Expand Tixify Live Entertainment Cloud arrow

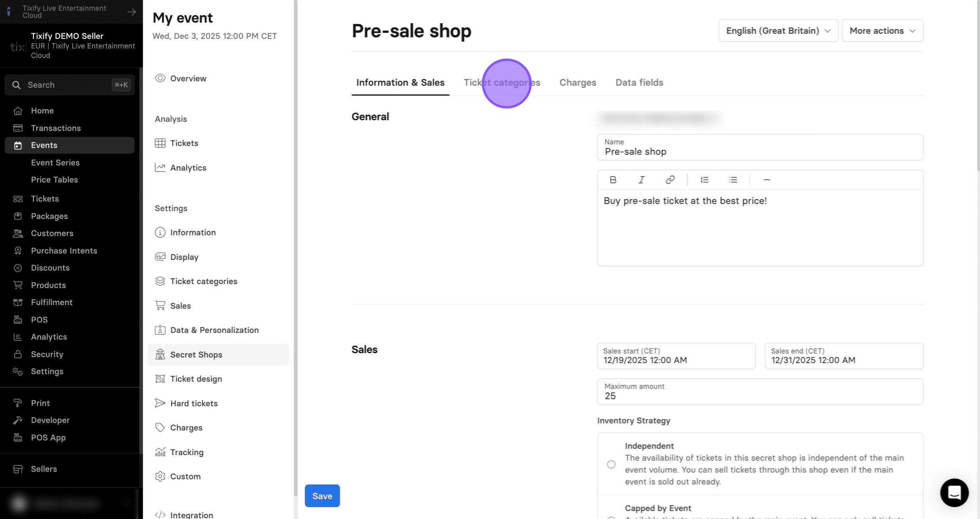click(131, 12)
